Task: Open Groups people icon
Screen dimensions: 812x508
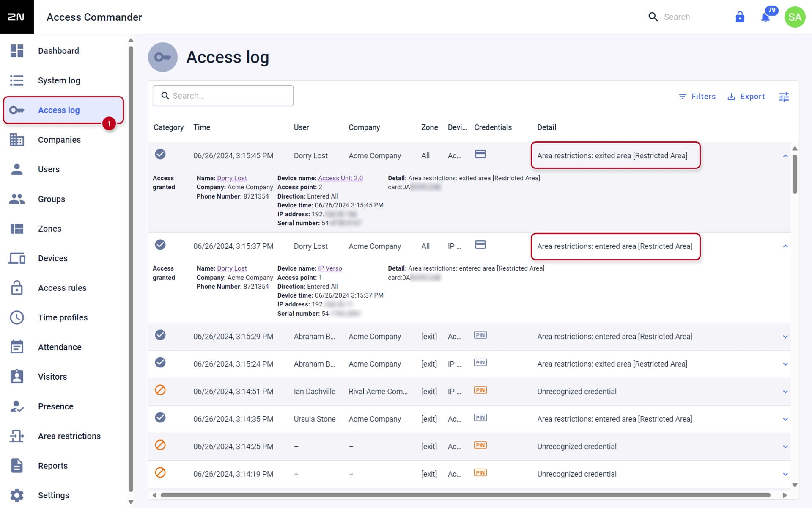Action: [x=17, y=199]
